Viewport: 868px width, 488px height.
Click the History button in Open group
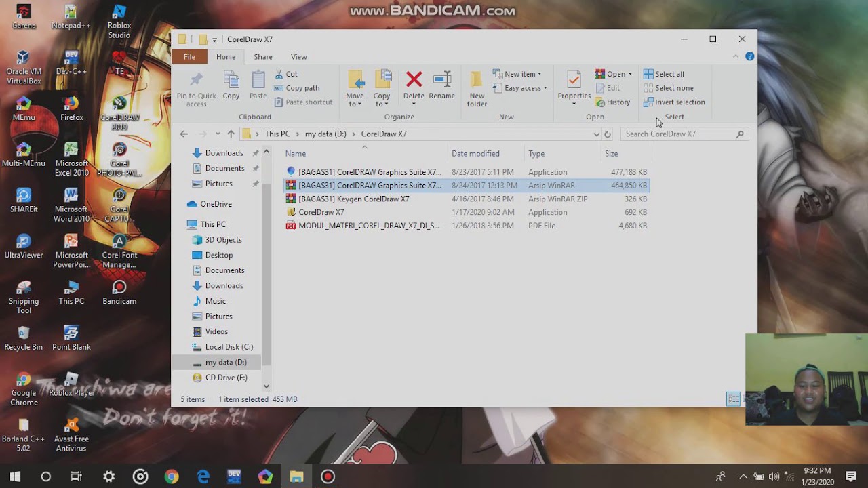pos(613,102)
